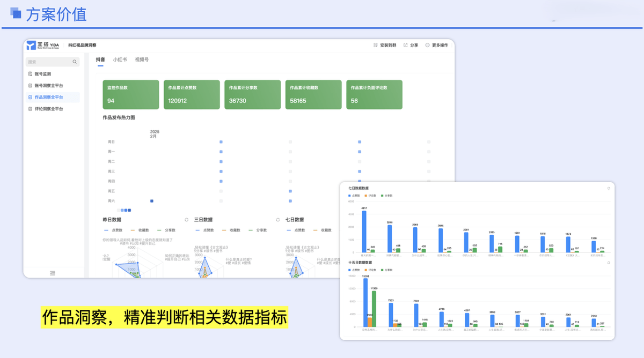This screenshot has height=358, width=644.
Task: Click the search magnifier icon
Action: point(75,62)
